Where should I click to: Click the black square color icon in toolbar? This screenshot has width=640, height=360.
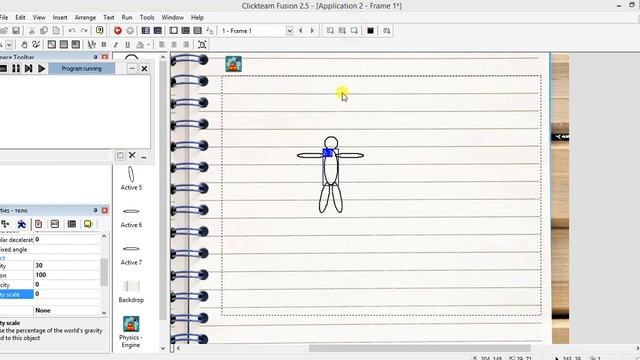click(x=370, y=31)
